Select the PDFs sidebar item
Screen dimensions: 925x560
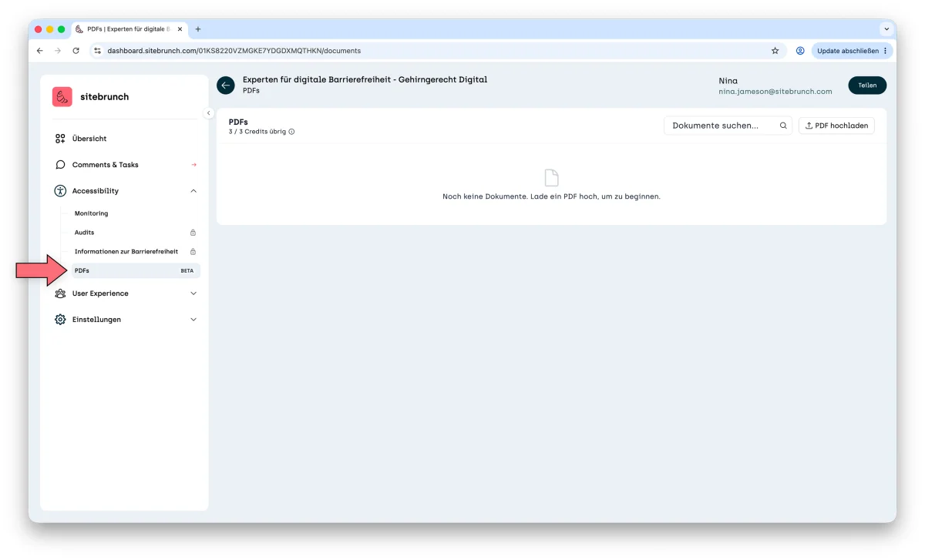[135, 271]
